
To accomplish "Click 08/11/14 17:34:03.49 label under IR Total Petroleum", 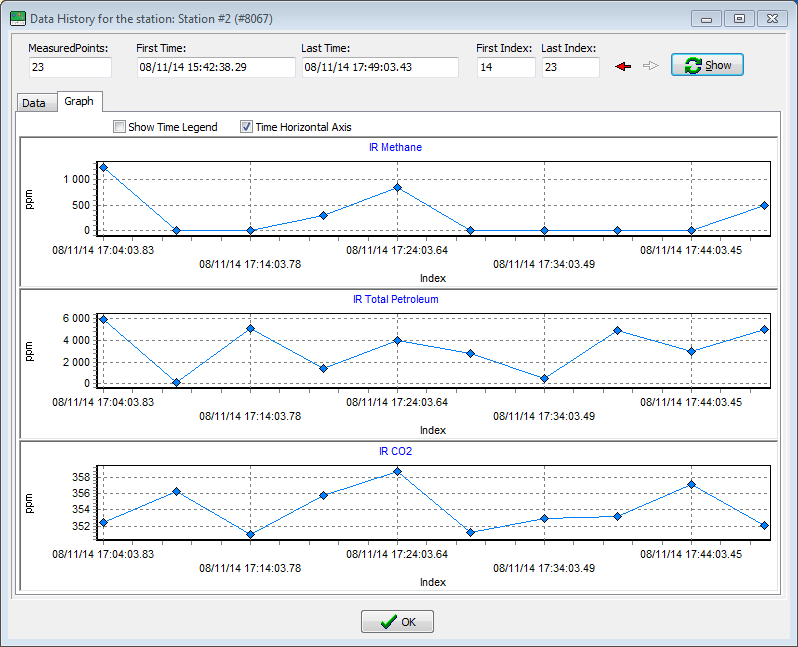I will 544,416.
